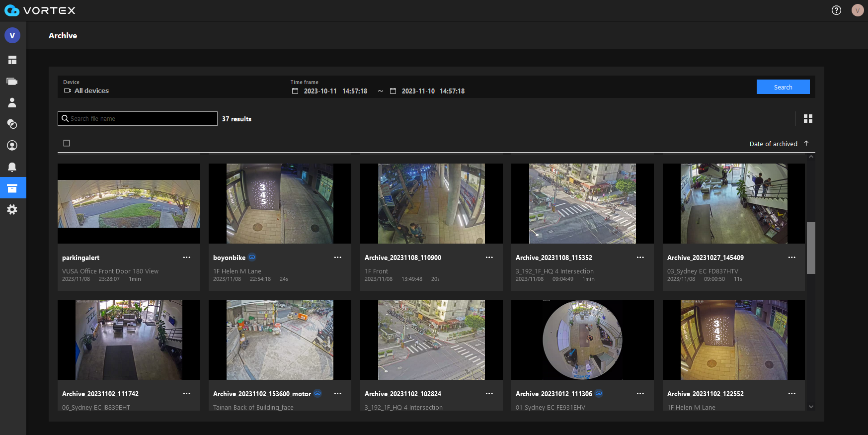Image resolution: width=868 pixels, height=435 pixels.
Task: Open more options for parkingalert
Action: pyautogui.click(x=187, y=258)
